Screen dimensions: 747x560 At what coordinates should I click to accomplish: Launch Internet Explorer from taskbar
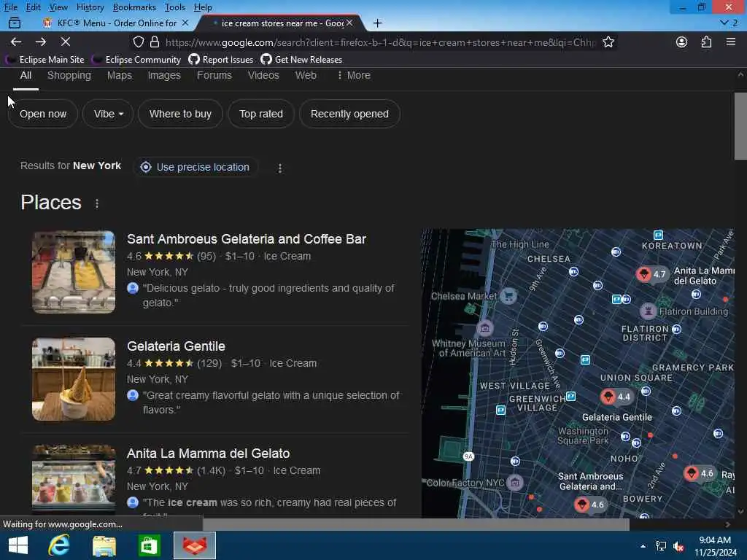(x=59, y=545)
